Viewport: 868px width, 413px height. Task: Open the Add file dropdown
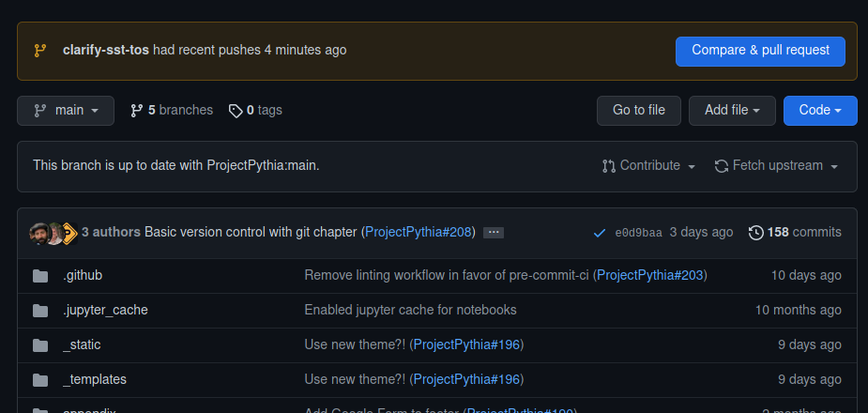tap(732, 111)
